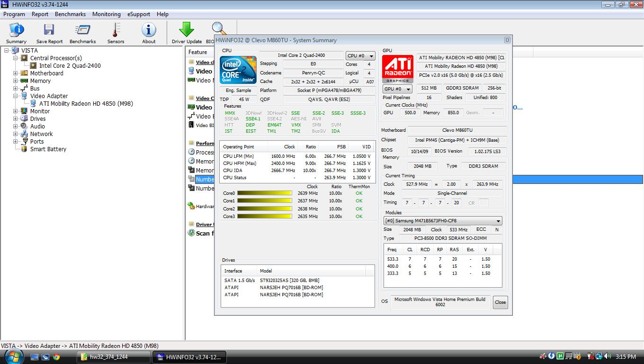Screen dimensions: 644x364
Task: Click the Model column header in Drives
Action: tap(311, 271)
